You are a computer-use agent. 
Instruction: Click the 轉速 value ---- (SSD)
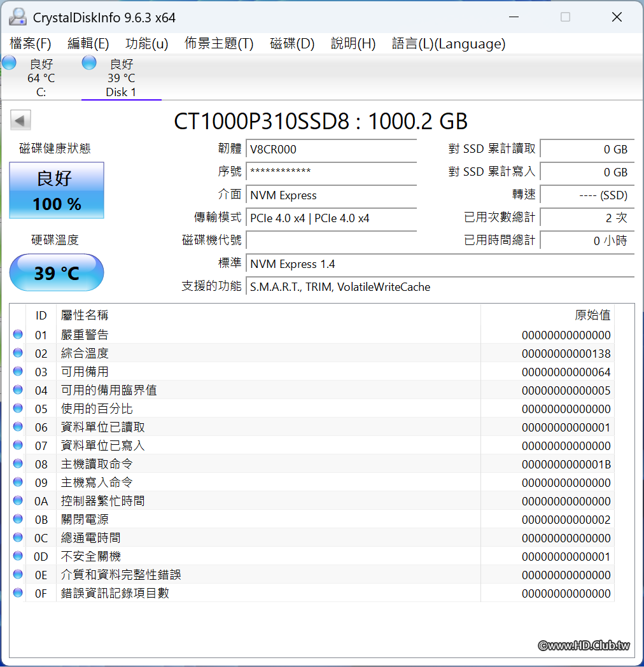pos(587,195)
